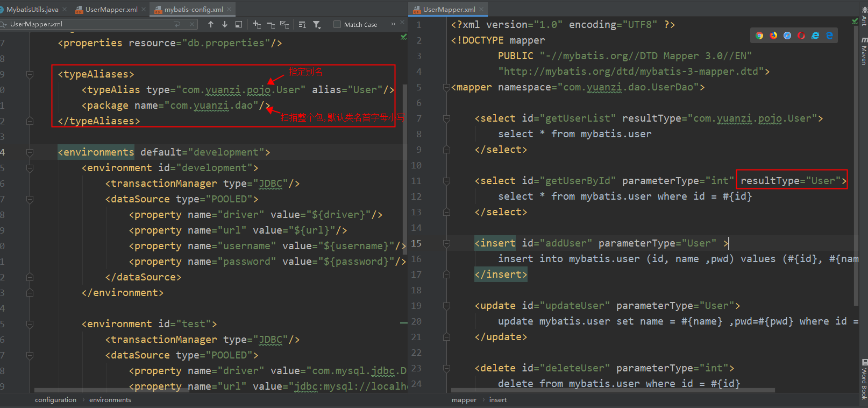This screenshot has width=868, height=408.
Task: Collapse the environments block fold marker
Action: click(x=30, y=152)
